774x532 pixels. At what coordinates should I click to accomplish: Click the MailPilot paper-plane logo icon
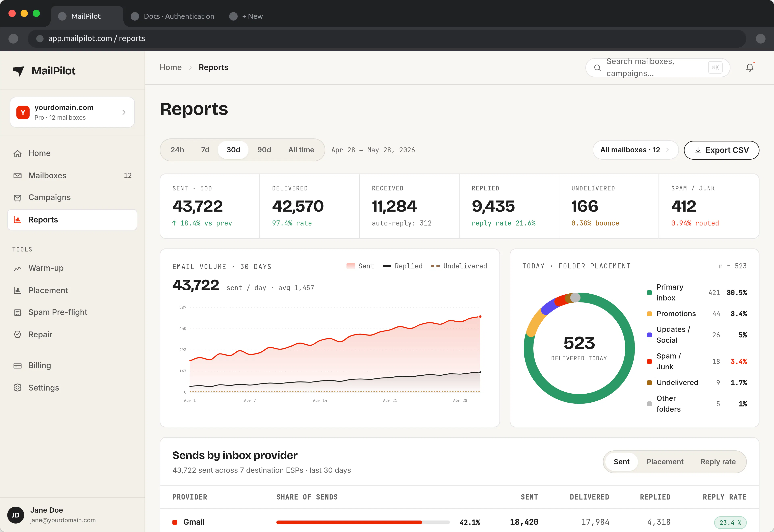19,71
